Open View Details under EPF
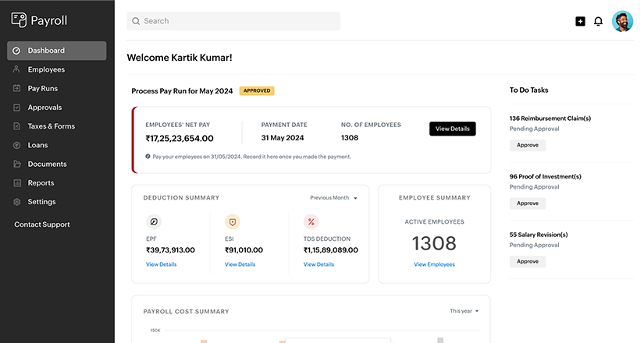This screenshot has width=644, height=343. [x=162, y=264]
